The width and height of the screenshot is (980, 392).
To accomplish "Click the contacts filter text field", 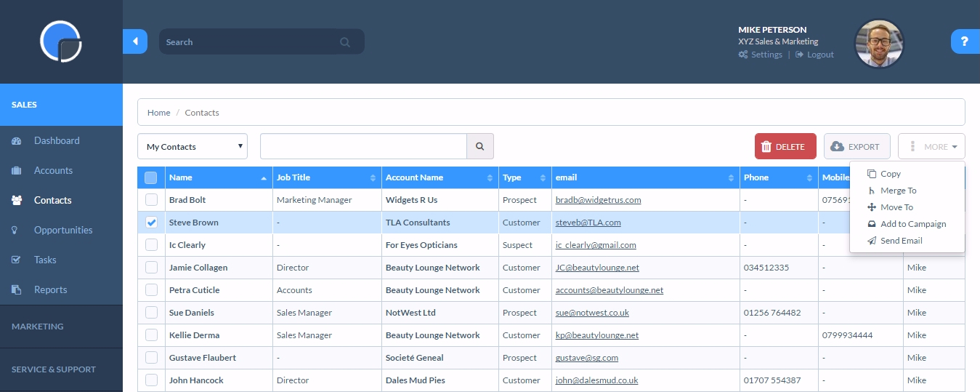I will 363,146.
